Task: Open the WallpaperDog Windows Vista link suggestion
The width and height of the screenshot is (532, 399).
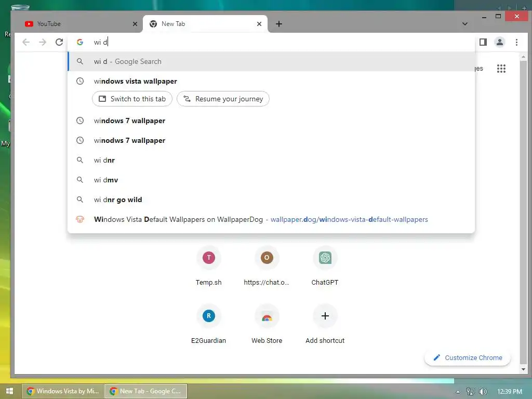Action: [271, 220]
